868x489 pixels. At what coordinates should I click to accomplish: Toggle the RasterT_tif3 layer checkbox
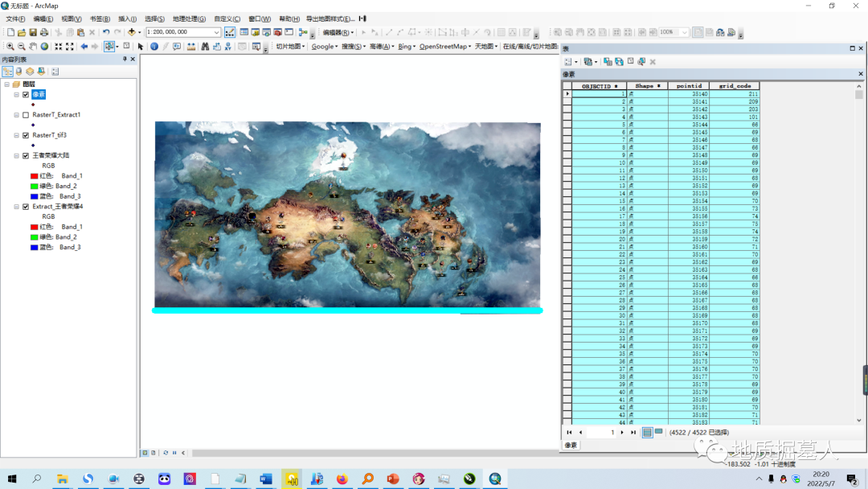point(26,135)
